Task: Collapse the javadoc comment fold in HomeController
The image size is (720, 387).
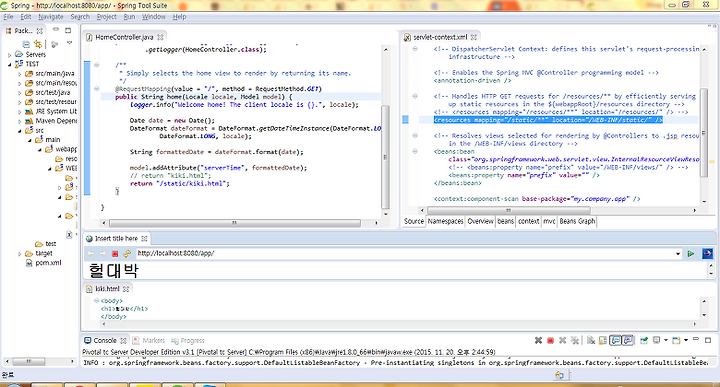Action: tap(96, 65)
